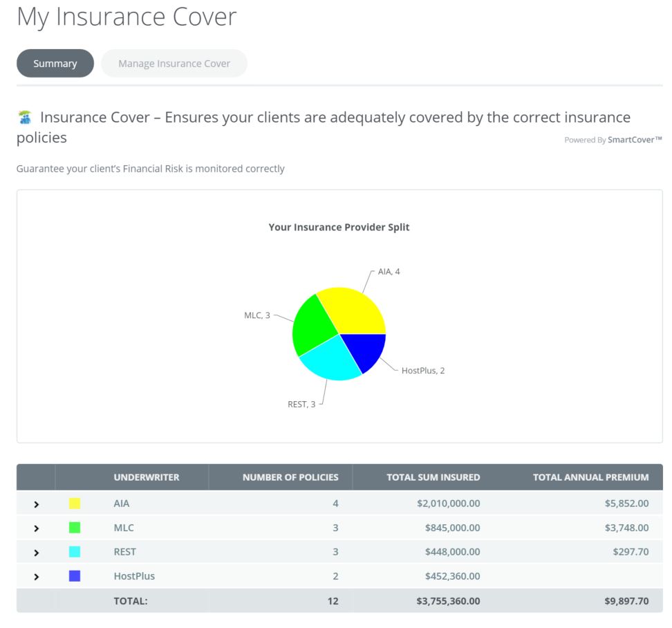Click the green MLC color swatch
This screenshot has width=672, height=628.
(75, 528)
